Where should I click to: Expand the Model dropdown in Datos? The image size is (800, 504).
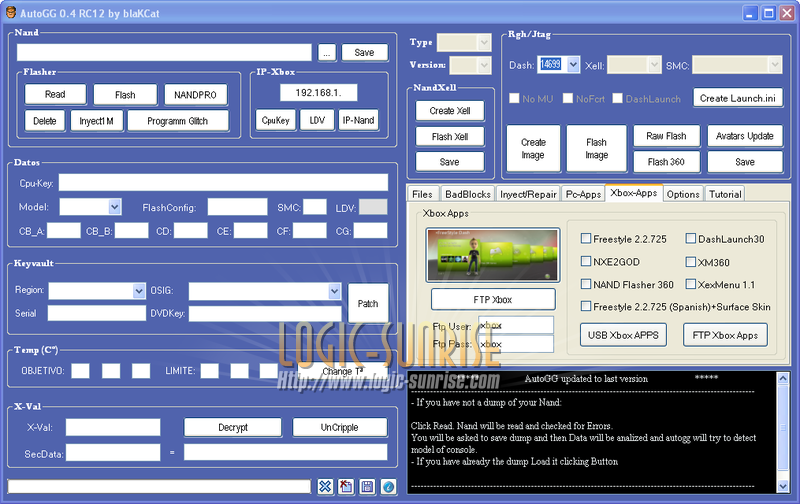114,207
